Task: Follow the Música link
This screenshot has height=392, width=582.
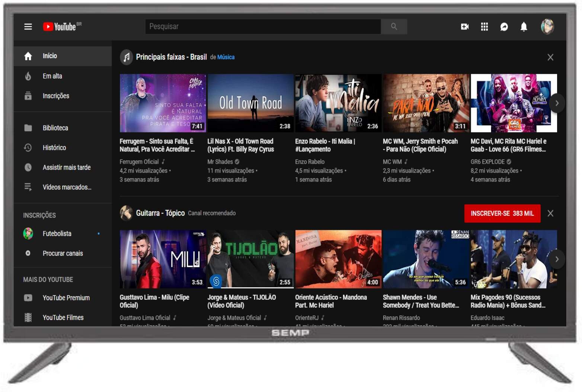Action: [x=226, y=57]
